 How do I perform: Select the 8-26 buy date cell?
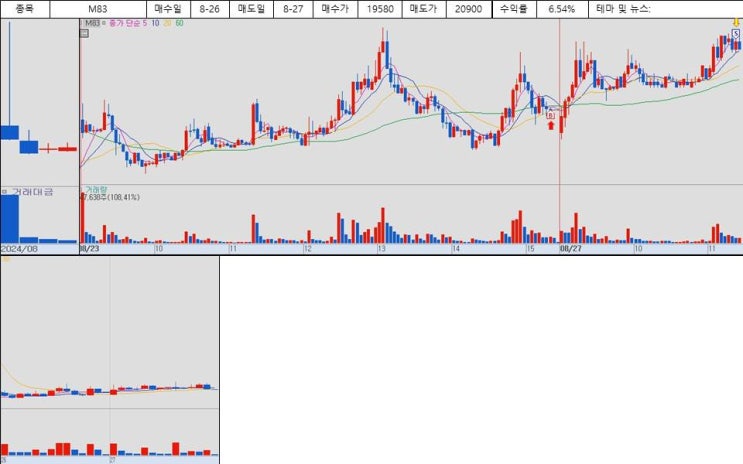pos(209,9)
